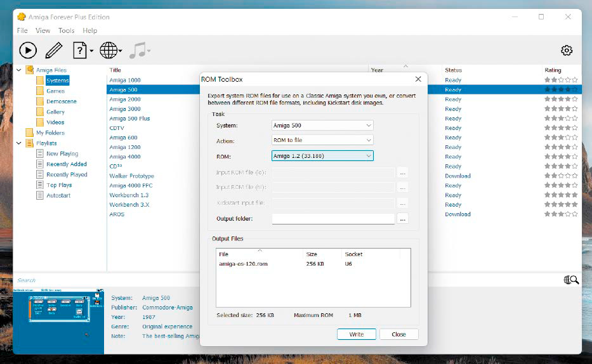
Task: Collapse the Playlists tree node
Action: point(19,143)
